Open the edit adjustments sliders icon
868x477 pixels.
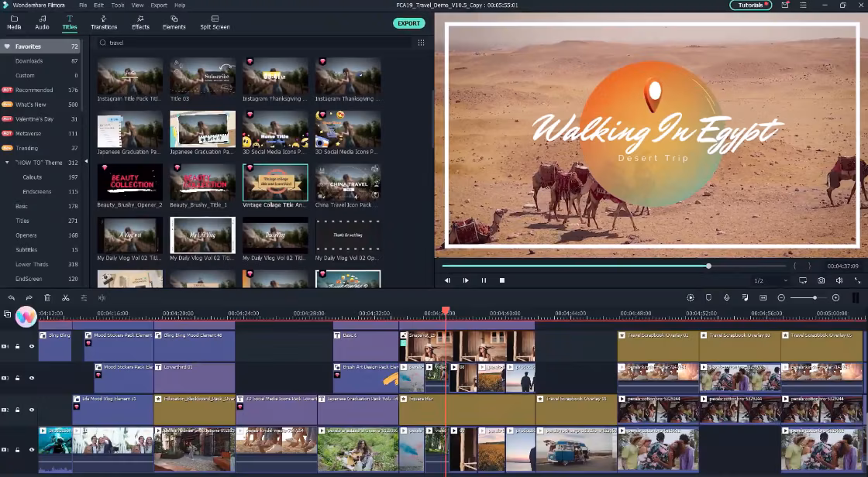tap(84, 297)
